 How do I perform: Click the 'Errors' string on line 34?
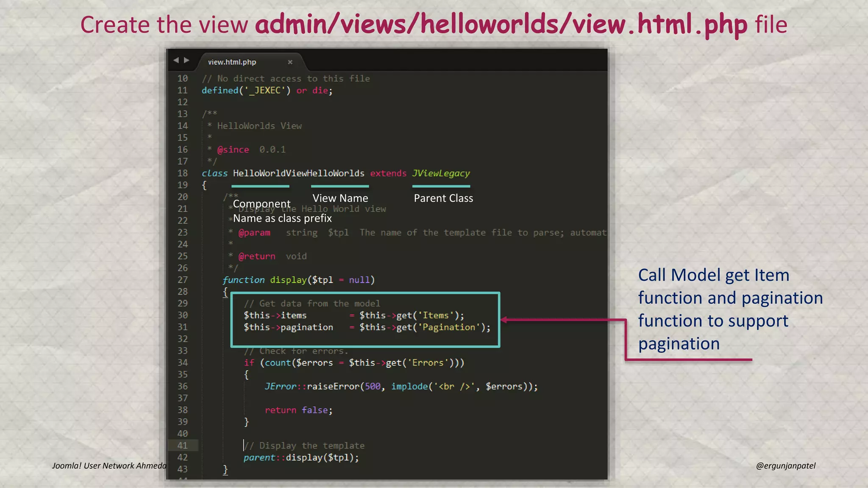(x=427, y=363)
